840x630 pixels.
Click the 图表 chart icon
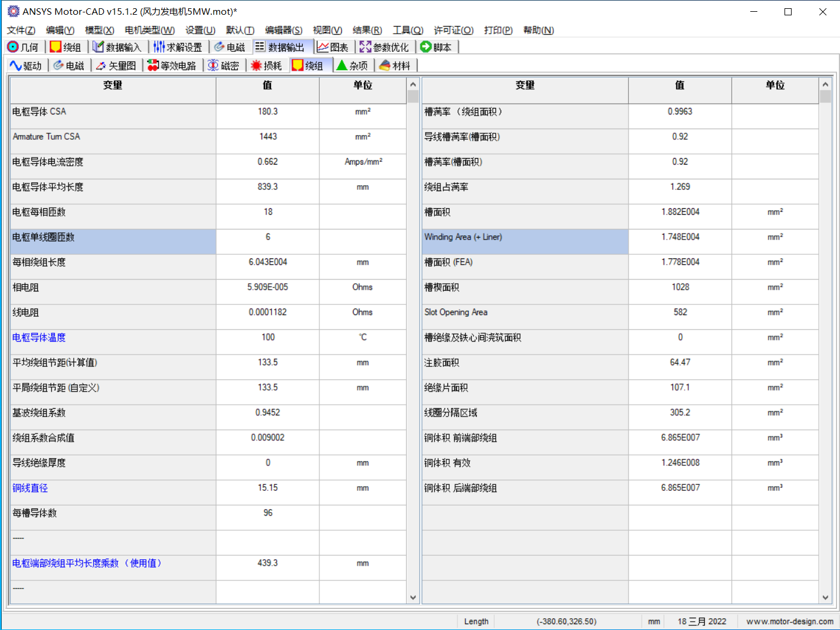323,47
